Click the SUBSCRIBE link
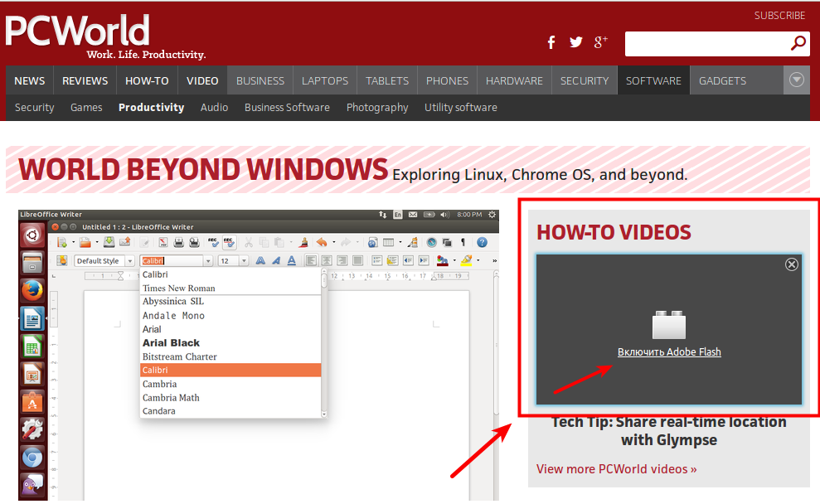This screenshot has height=504, width=820. (779, 16)
